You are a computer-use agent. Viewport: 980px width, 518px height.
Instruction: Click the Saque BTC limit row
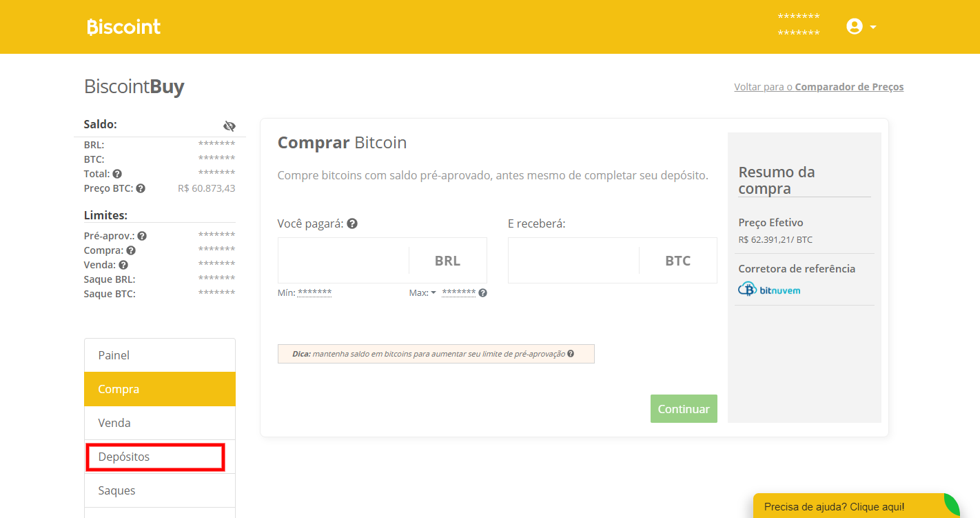coord(160,294)
